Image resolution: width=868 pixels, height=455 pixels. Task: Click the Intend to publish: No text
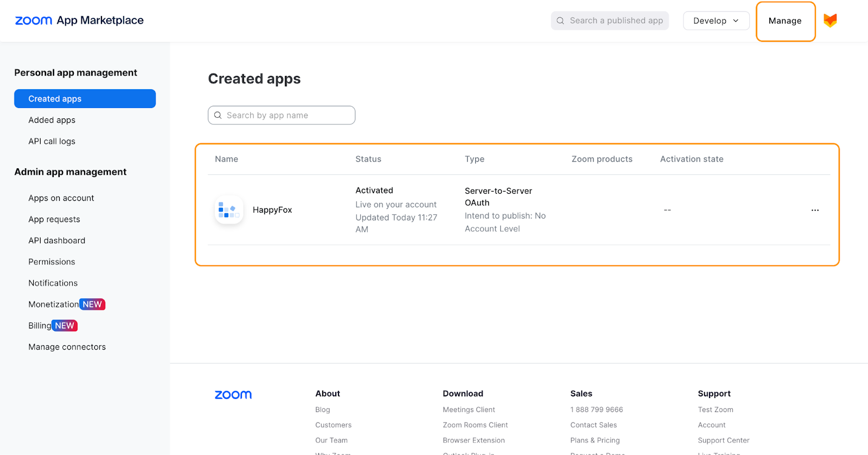coord(505,216)
